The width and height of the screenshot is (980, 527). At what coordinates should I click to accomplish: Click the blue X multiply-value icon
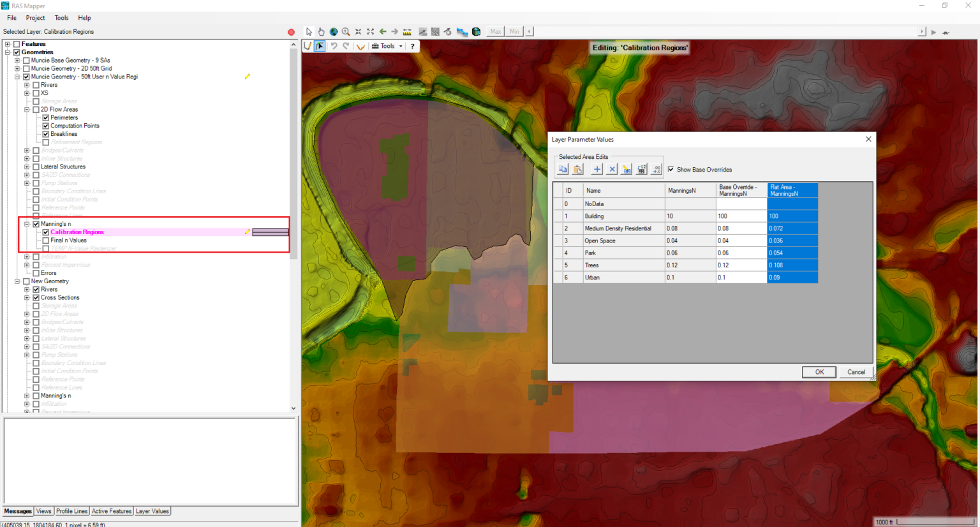click(x=612, y=169)
